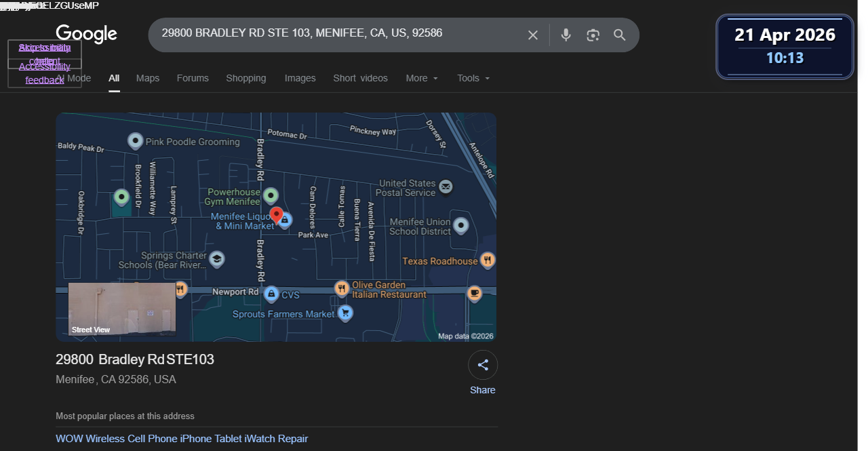
Task: Switch to the Shopping tab
Action: (x=246, y=78)
